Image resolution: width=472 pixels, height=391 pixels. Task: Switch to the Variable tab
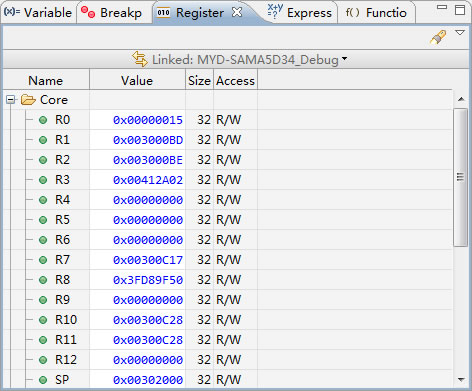(x=38, y=13)
